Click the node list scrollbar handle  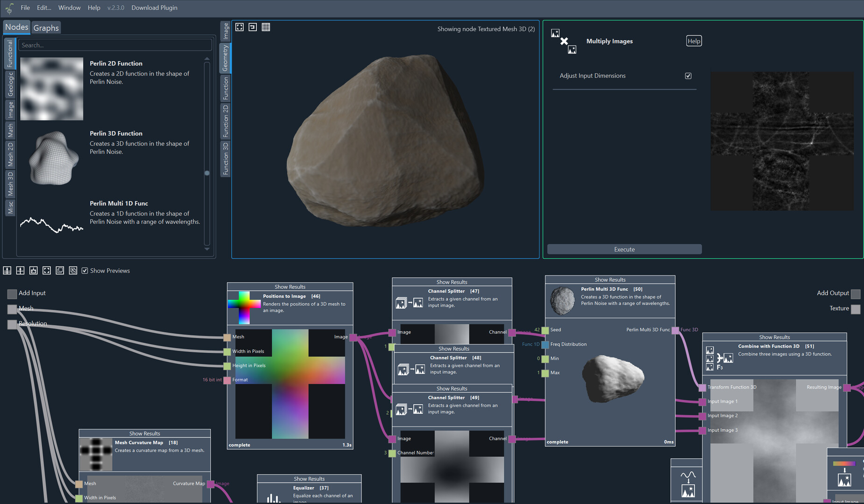(207, 173)
